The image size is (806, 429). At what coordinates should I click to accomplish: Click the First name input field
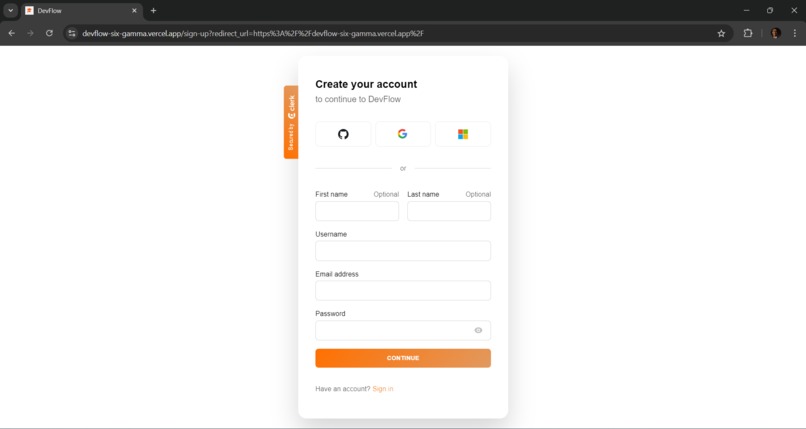click(x=357, y=211)
